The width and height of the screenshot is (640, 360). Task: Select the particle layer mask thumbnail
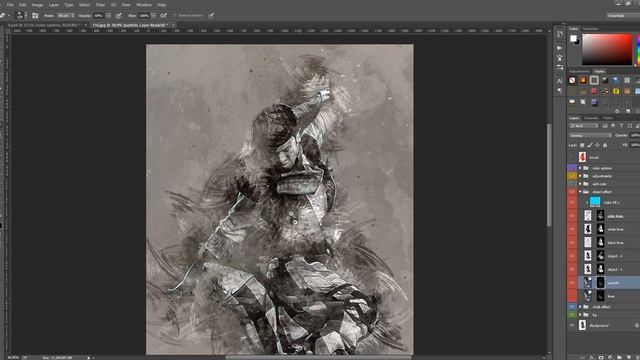600,282
